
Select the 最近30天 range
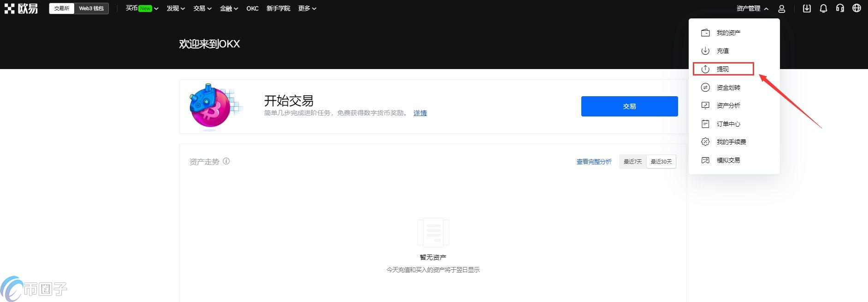661,162
